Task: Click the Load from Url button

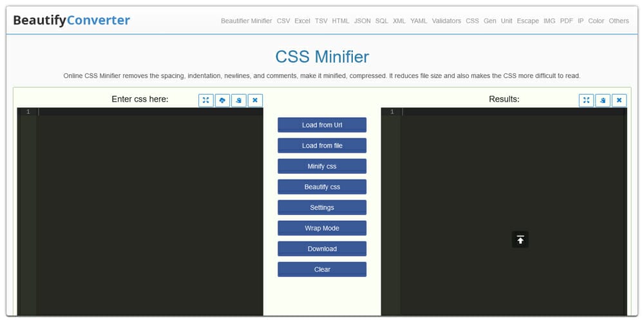Action: click(x=322, y=125)
